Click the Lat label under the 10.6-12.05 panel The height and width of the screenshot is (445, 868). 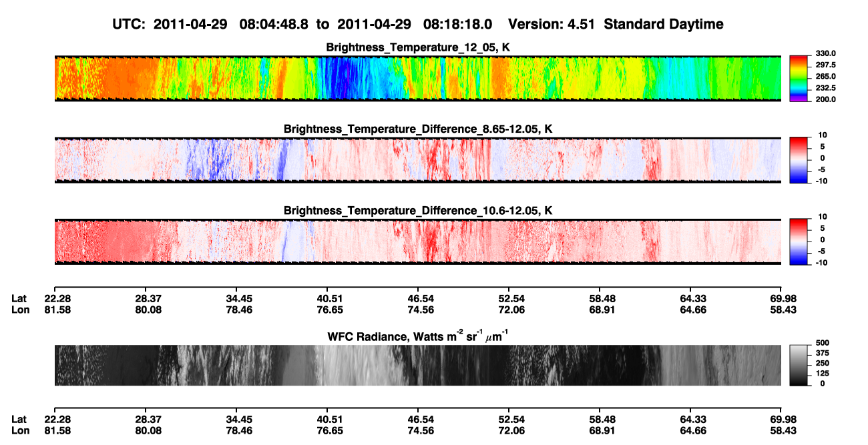tap(19, 298)
